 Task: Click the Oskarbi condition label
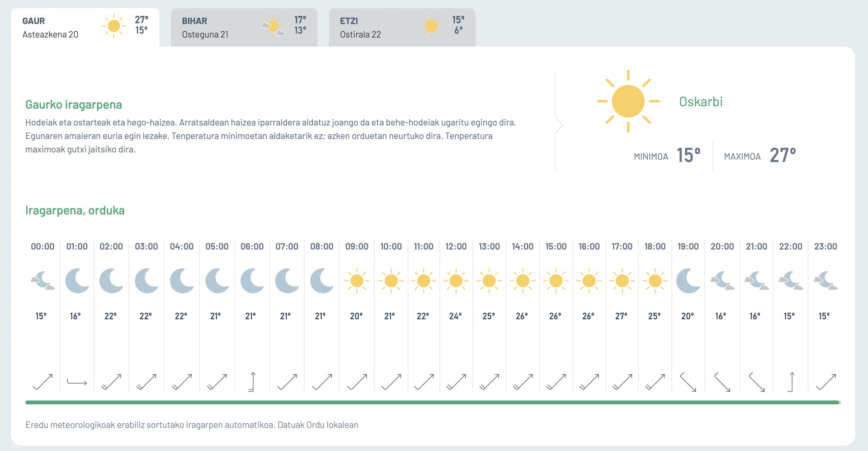pos(701,102)
